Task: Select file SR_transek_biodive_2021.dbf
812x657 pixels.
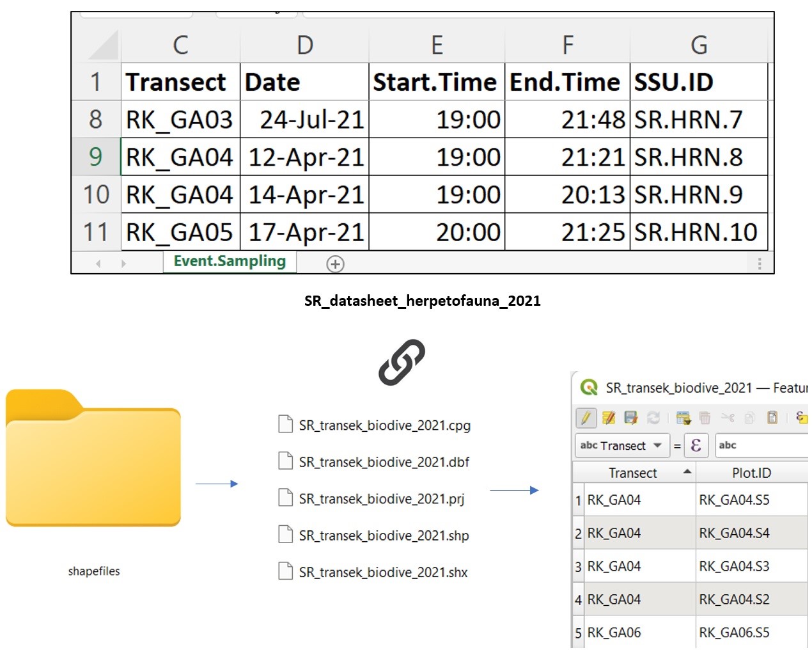Action: tap(374, 462)
